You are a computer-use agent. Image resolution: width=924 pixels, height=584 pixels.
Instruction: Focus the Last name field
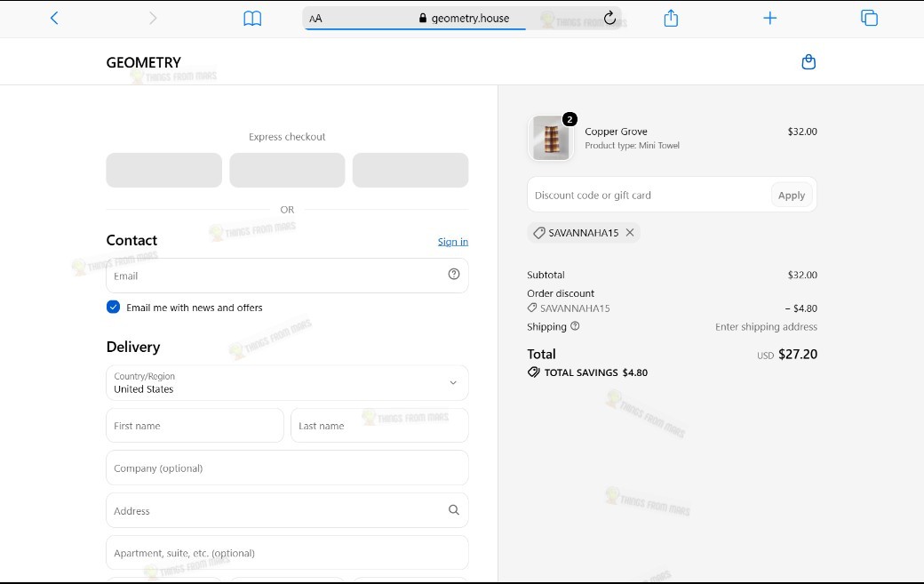pos(379,426)
